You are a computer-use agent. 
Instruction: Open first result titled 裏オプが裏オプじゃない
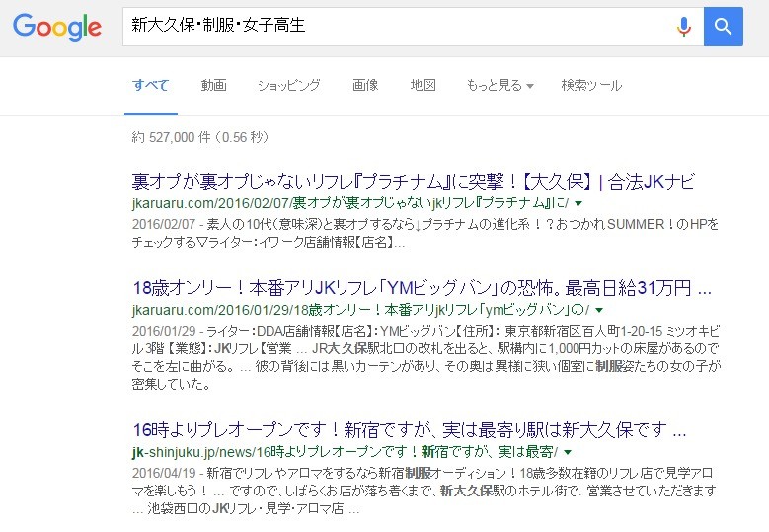[x=414, y=182]
